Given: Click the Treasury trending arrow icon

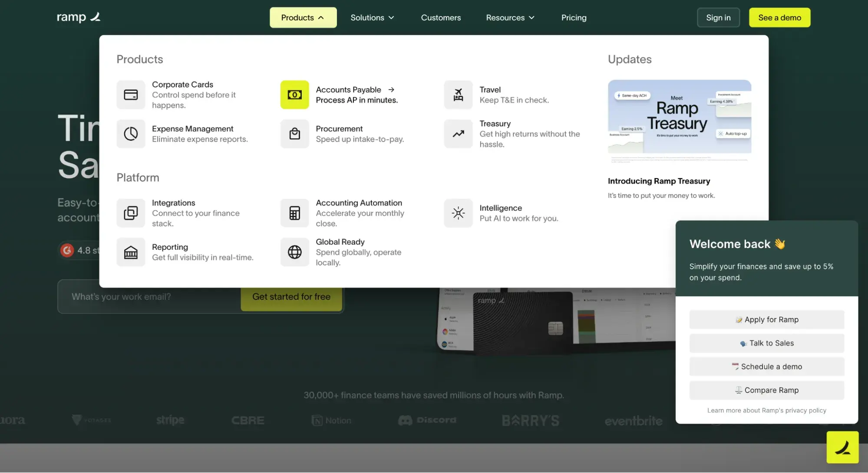Looking at the screenshot, I should tap(458, 134).
